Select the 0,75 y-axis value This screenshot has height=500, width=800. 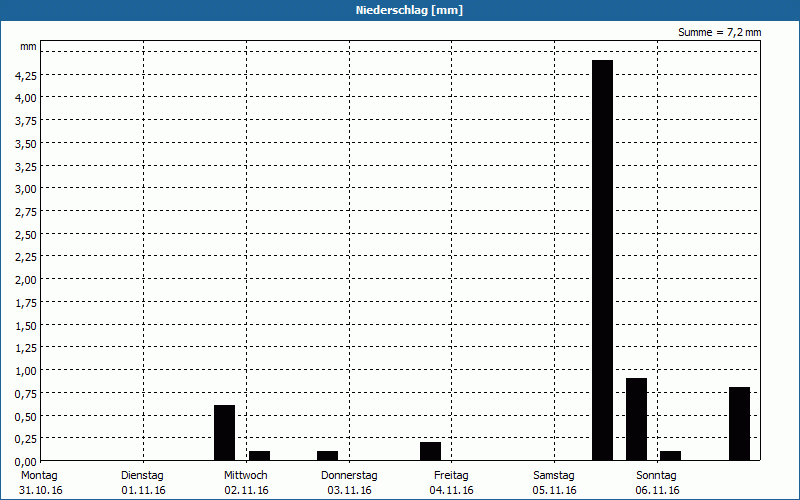click(26, 394)
